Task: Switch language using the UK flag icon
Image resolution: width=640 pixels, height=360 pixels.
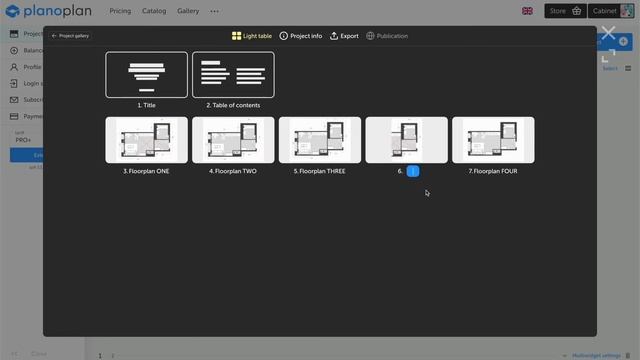Action: click(527, 11)
